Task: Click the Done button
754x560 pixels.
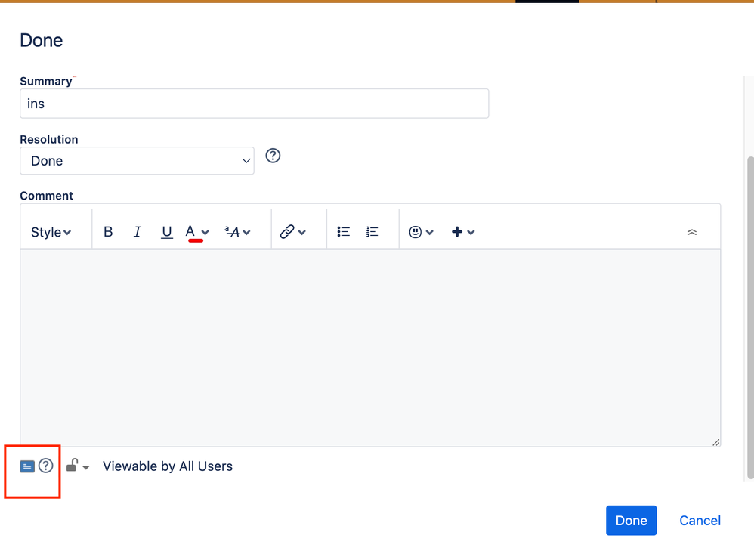Action: pos(631,520)
